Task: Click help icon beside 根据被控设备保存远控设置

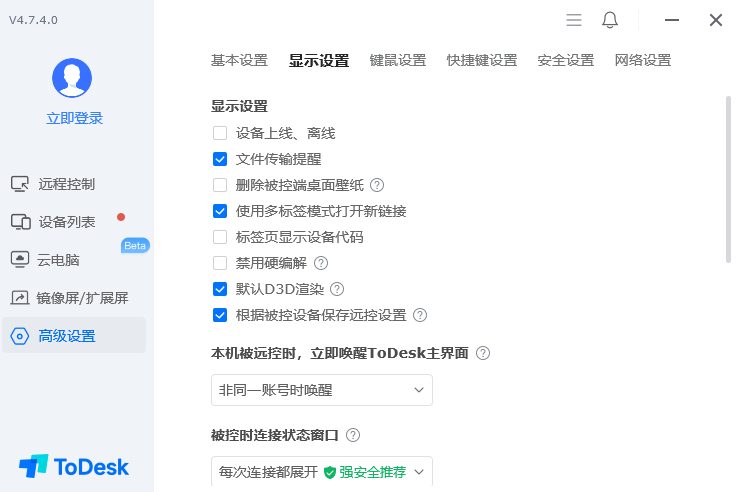Action: 420,315
